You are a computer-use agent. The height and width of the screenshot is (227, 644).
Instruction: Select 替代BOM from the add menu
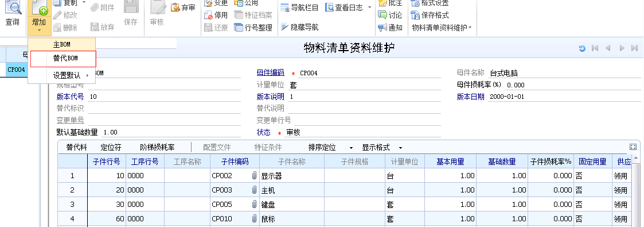click(x=63, y=59)
